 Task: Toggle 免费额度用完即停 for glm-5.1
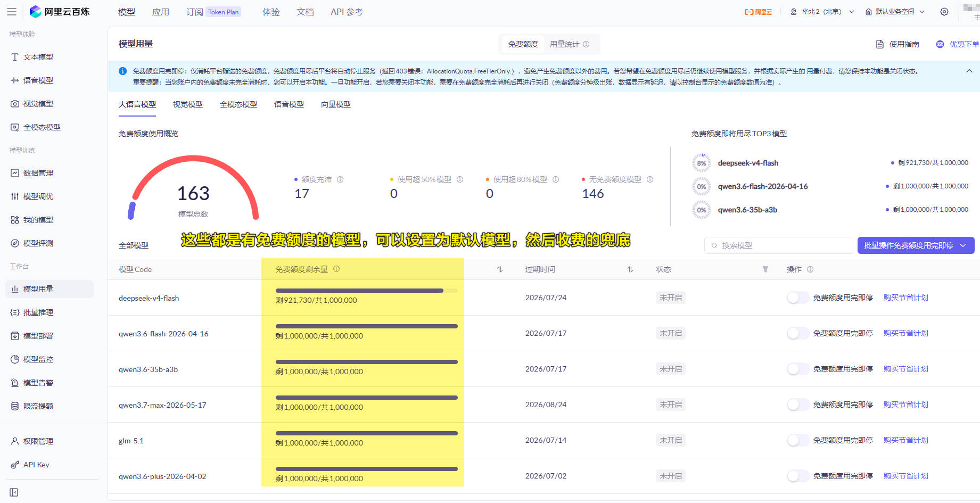(x=797, y=440)
